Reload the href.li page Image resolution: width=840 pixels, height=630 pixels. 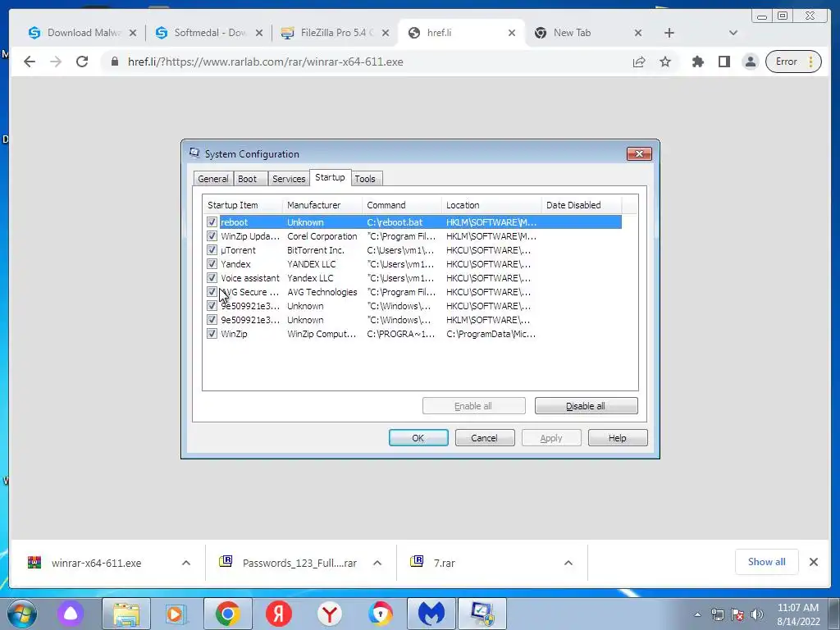[x=82, y=62]
